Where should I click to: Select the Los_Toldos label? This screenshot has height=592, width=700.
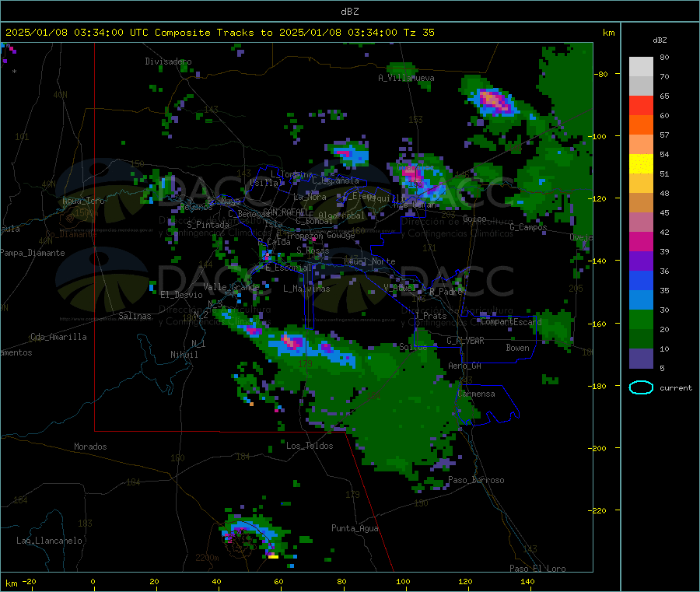pyautogui.click(x=310, y=446)
